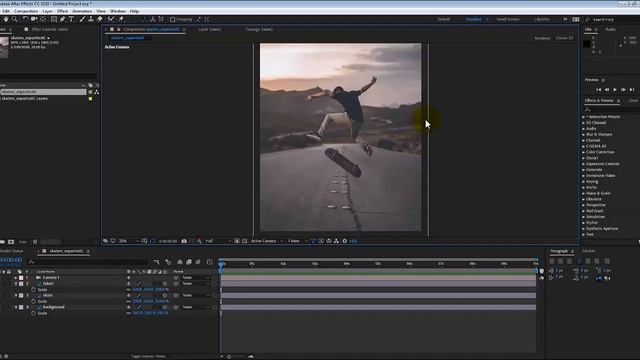
Task: Expand the Keying effects category
Action: pos(584,182)
